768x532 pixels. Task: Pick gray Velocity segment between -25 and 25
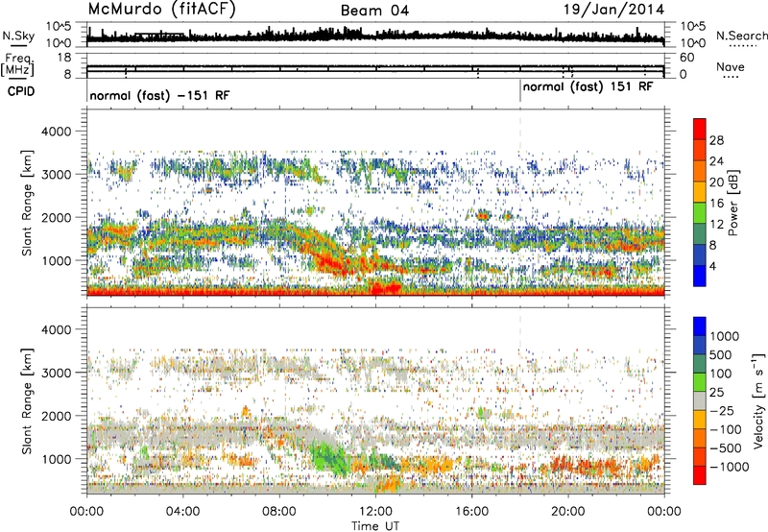click(700, 400)
